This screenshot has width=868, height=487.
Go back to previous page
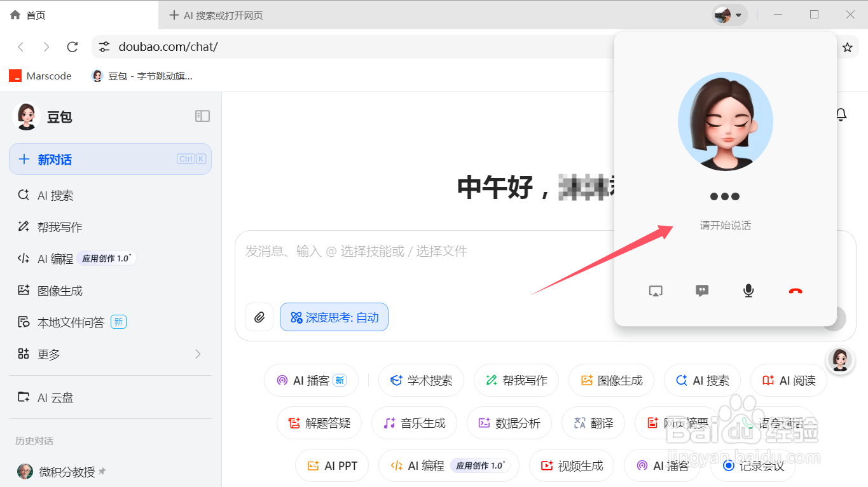[21, 47]
